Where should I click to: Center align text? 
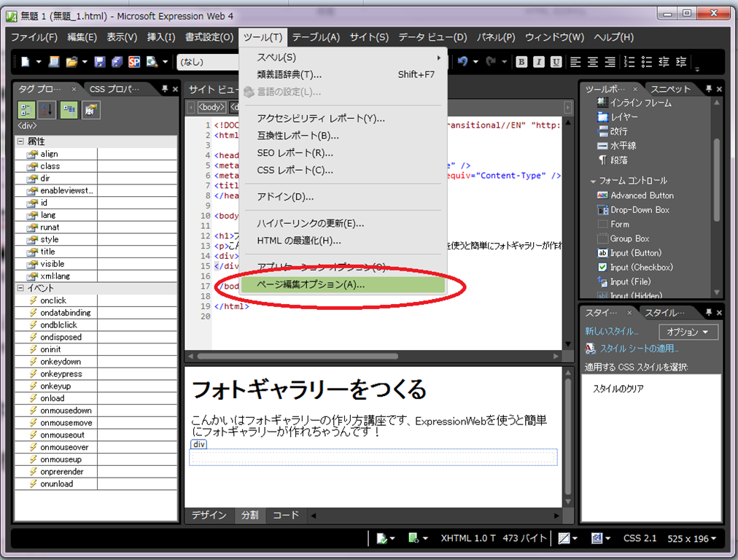593,62
